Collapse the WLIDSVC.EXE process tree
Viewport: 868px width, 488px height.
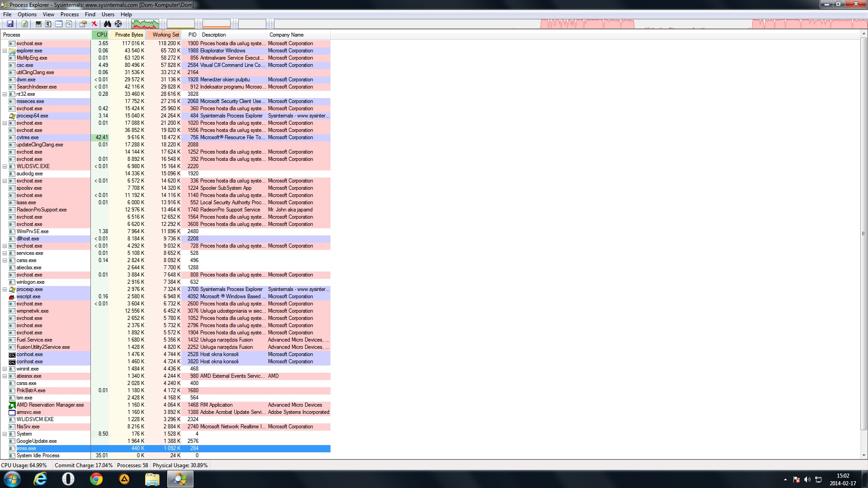tap(5, 166)
